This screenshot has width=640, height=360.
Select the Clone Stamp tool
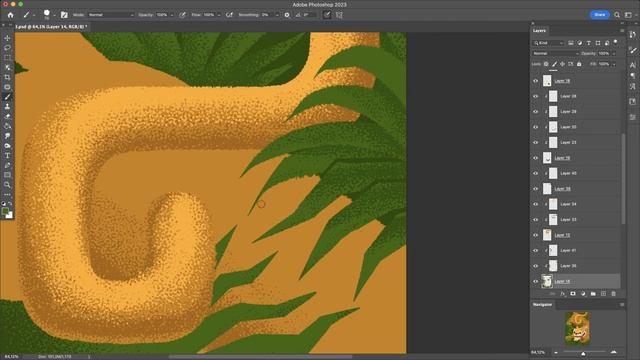coord(7,107)
